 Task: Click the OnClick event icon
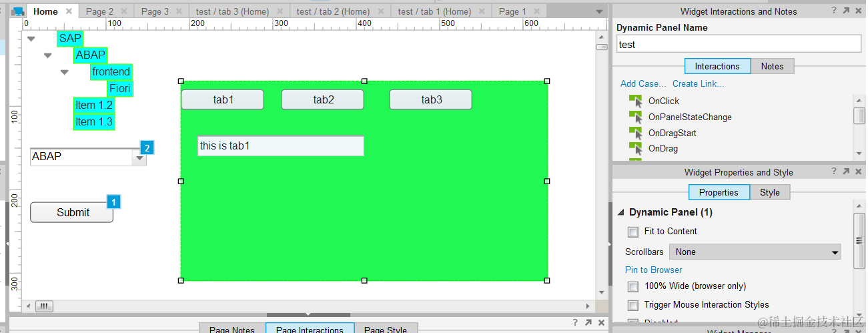click(635, 101)
